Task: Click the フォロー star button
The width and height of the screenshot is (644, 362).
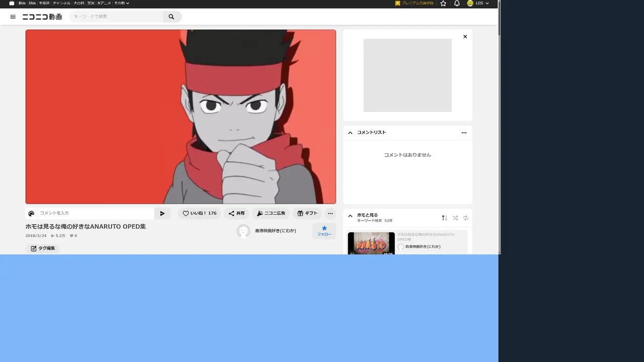Action: point(324,231)
